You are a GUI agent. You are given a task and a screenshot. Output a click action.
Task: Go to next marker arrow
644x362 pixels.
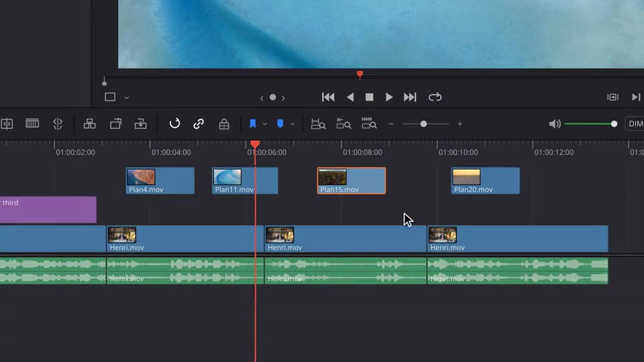point(283,98)
